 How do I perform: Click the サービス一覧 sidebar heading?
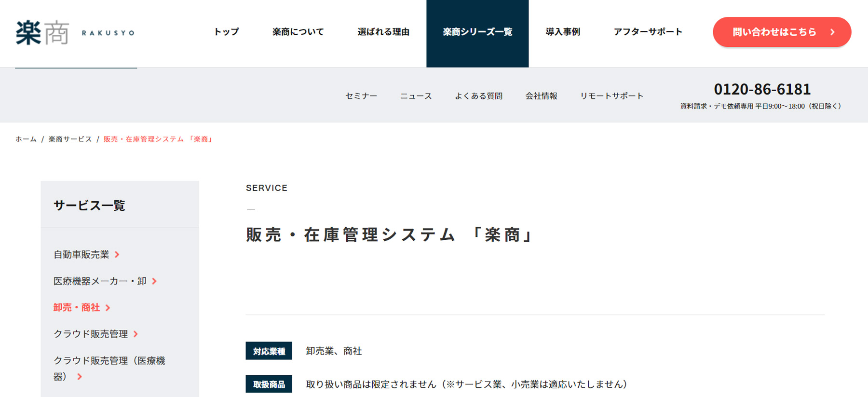89,205
